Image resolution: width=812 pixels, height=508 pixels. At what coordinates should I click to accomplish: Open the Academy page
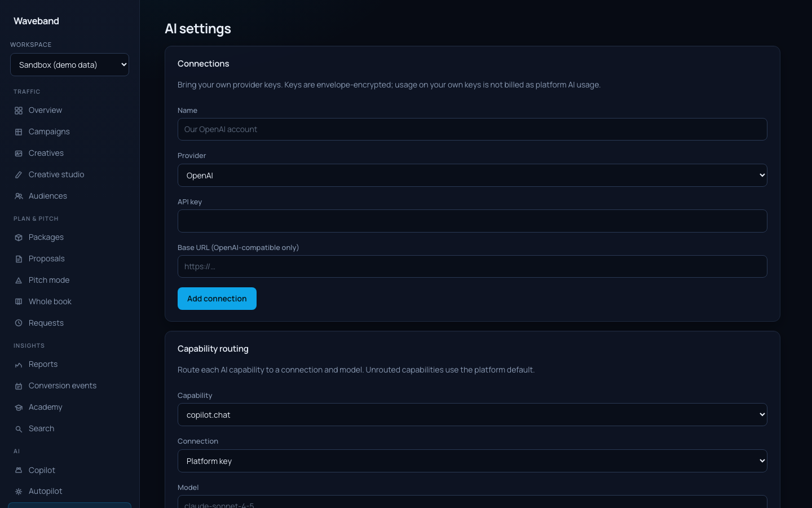69,407
